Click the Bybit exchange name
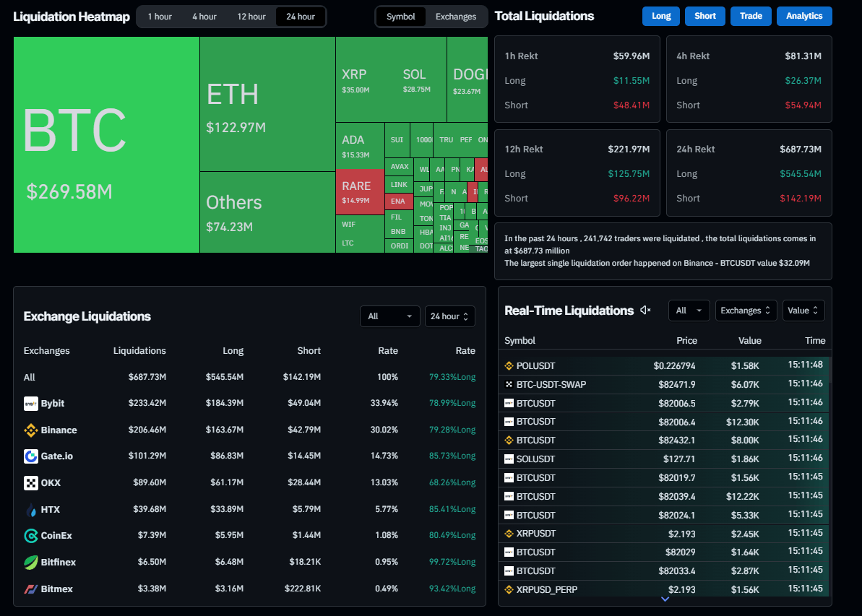 [x=53, y=404]
